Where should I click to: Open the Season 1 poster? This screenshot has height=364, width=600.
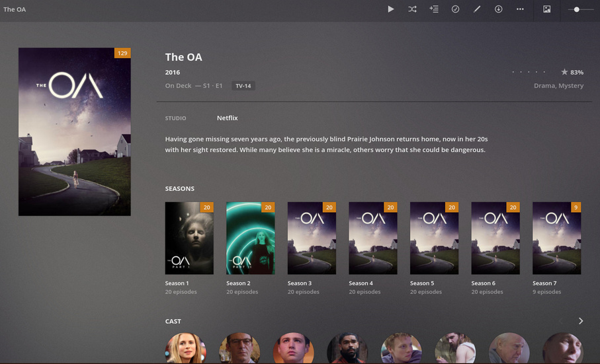(189, 238)
